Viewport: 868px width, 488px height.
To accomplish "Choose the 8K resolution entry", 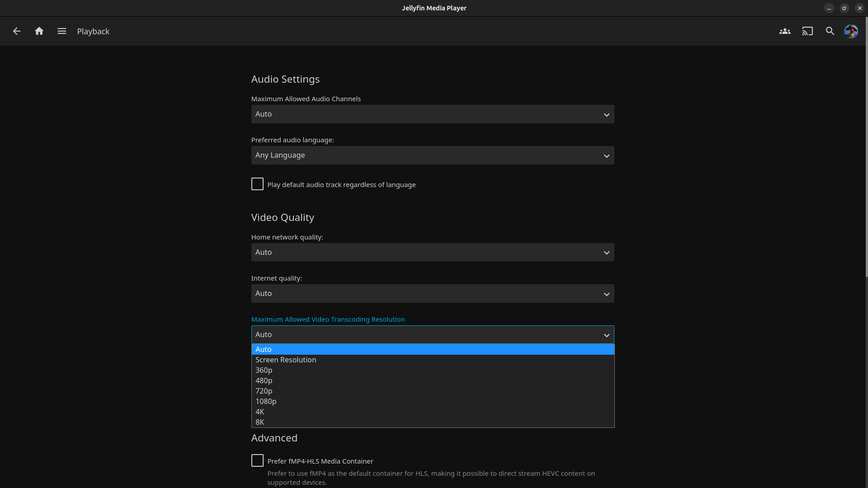I will pyautogui.click(x=260, y=422).
